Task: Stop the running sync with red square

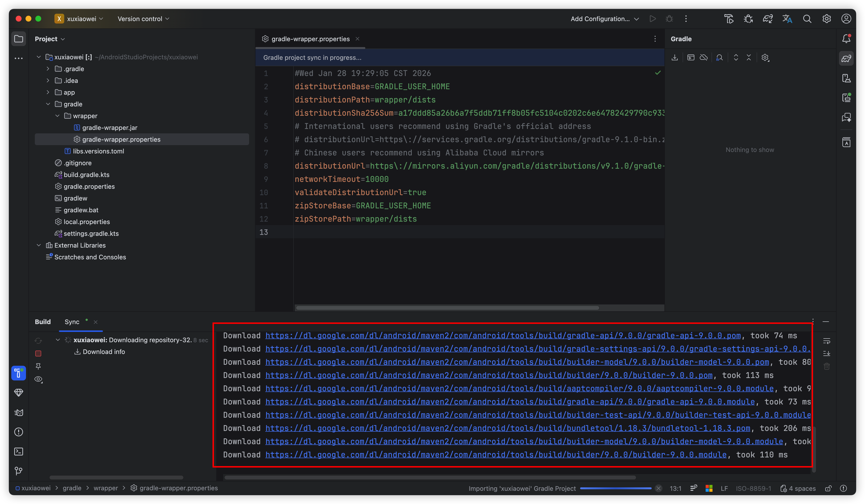Action: 38,353
